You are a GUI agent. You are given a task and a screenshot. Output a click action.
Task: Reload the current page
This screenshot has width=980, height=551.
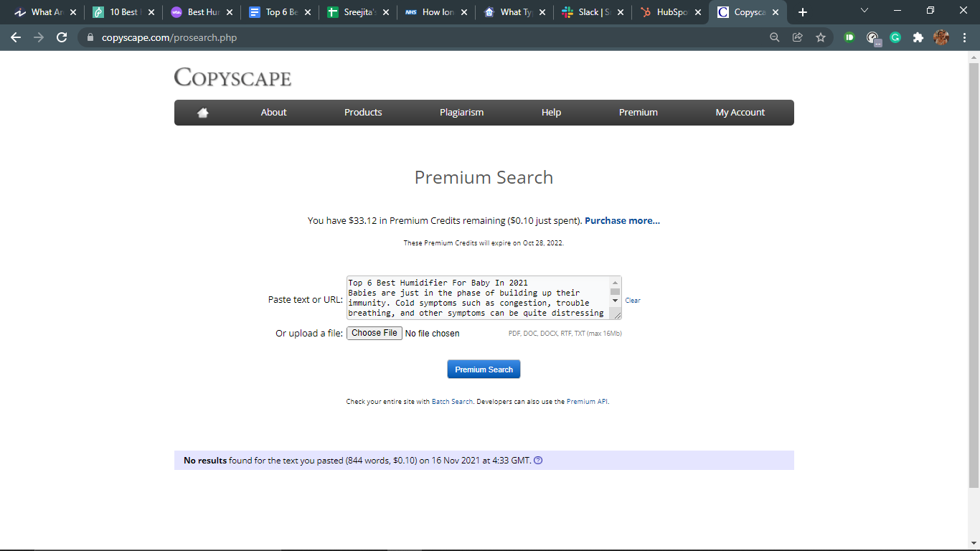(62, 37)
